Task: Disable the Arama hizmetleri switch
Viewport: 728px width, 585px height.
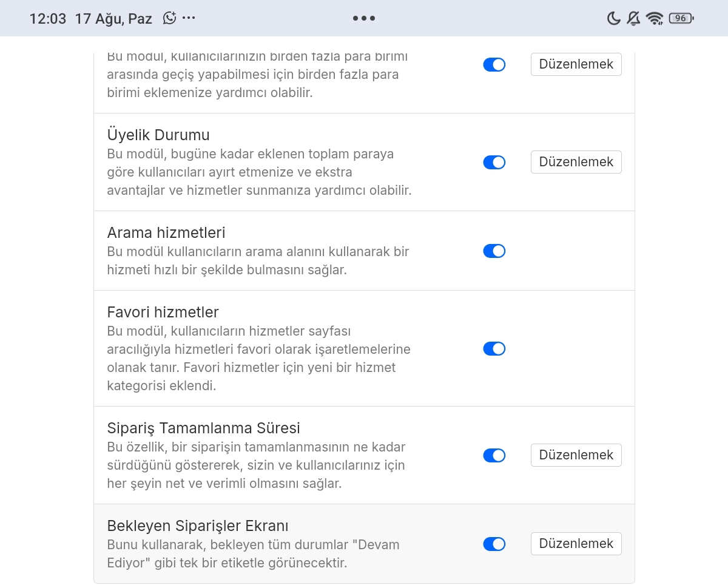Action: 494,251
